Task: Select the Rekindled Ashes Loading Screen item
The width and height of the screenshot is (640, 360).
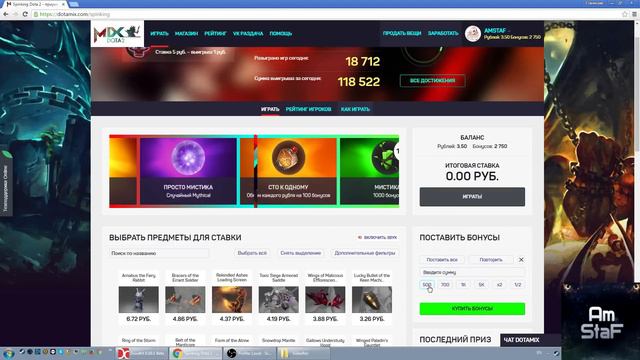Action: pyautogui.click(x=232, y=299)
